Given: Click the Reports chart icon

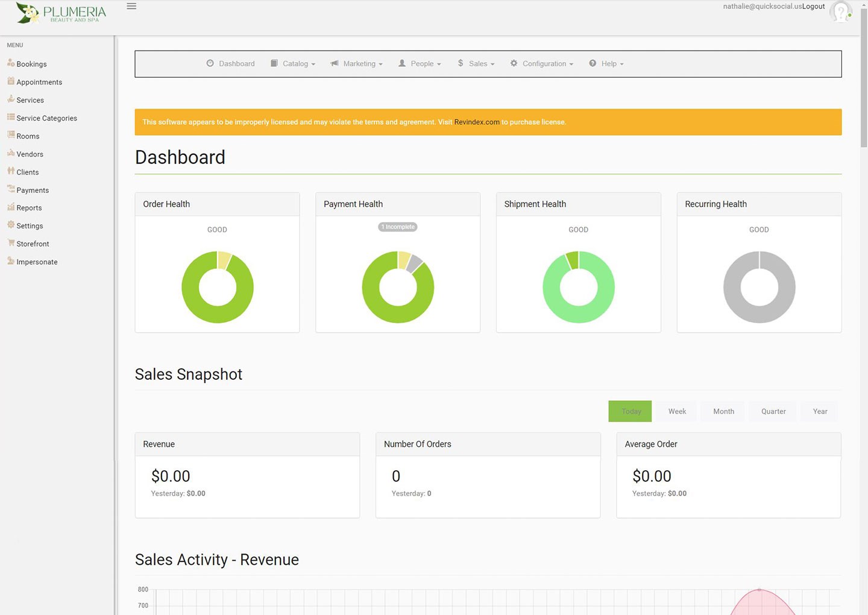Looking at the screenshot, I should [11, 207].
